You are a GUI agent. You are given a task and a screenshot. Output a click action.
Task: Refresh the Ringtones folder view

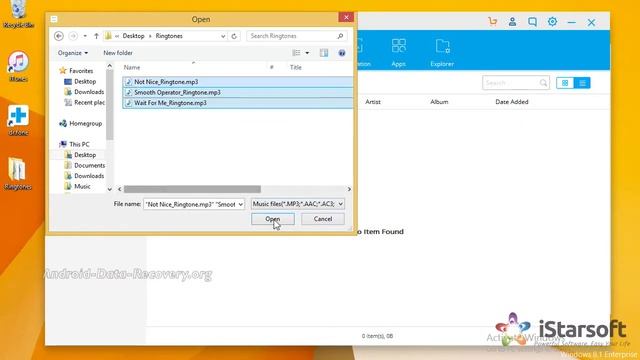(234, 36)
